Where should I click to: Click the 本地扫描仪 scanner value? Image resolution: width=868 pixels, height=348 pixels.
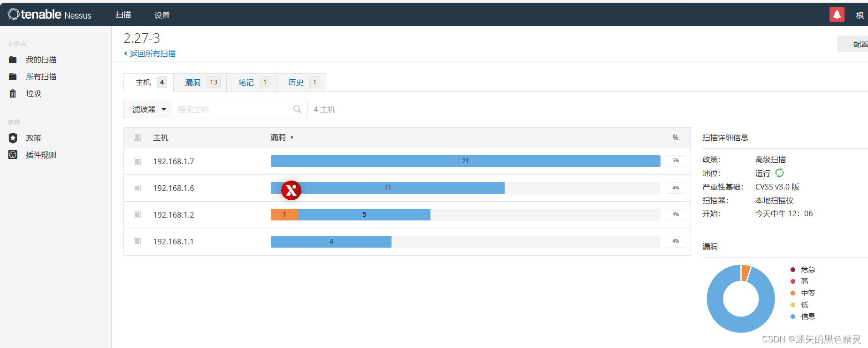[x=774, y=200]
